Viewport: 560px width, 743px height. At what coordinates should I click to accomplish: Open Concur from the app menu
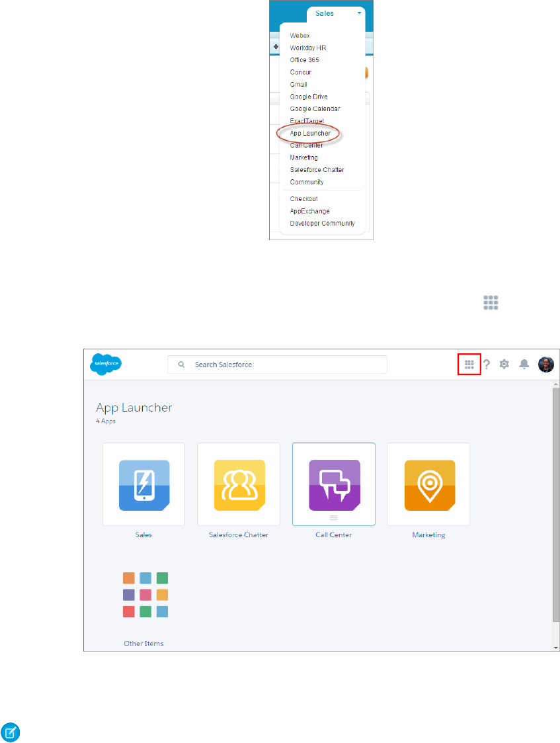301,72
